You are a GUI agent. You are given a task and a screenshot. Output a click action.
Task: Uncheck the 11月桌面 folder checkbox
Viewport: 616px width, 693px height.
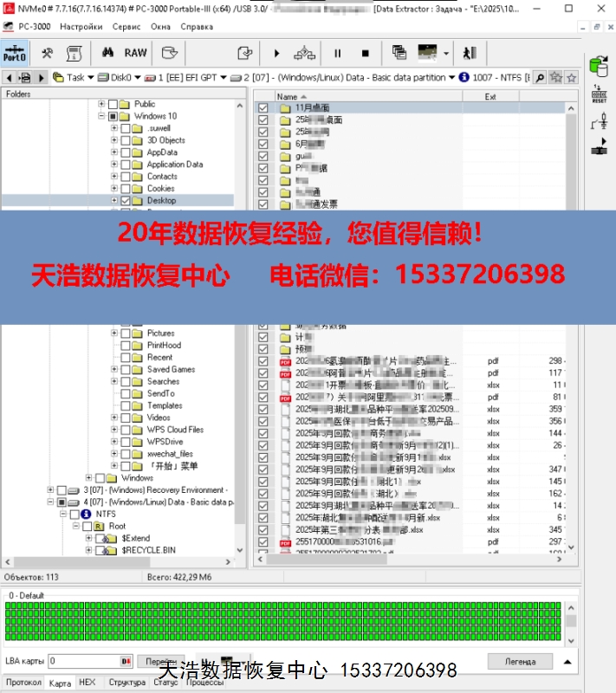pos(263,108)
